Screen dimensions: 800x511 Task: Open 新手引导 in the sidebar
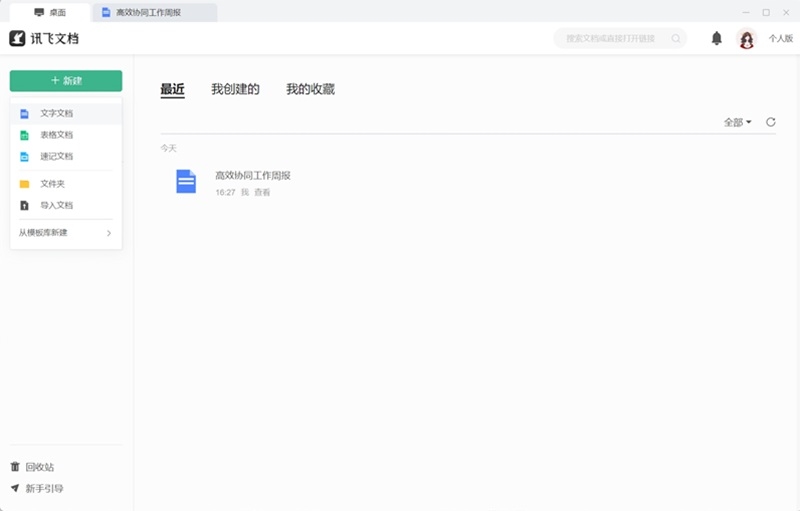coord(37,488)
